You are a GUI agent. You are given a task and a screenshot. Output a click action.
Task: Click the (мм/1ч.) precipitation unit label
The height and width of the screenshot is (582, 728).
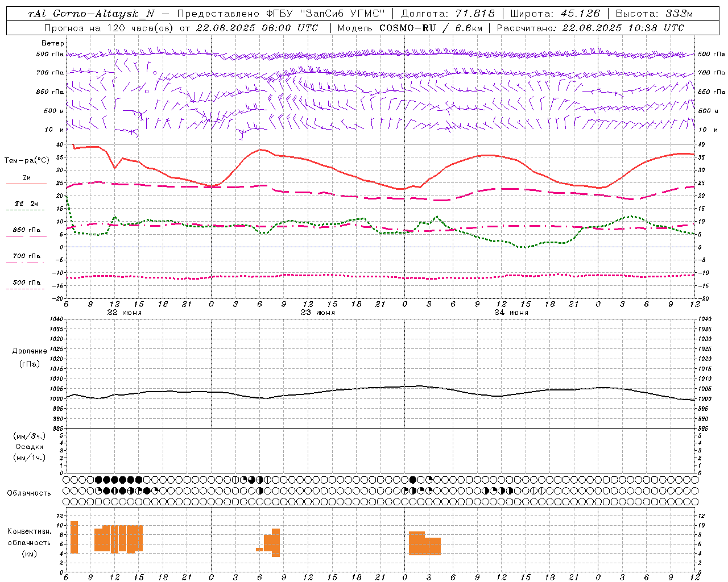coord(30,458)
